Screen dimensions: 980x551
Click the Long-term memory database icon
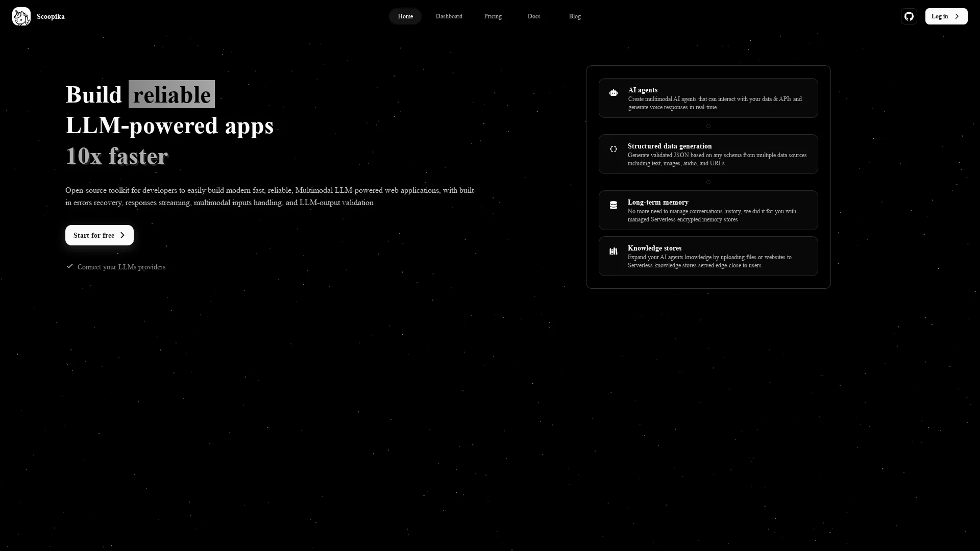(x=614, y=205)
